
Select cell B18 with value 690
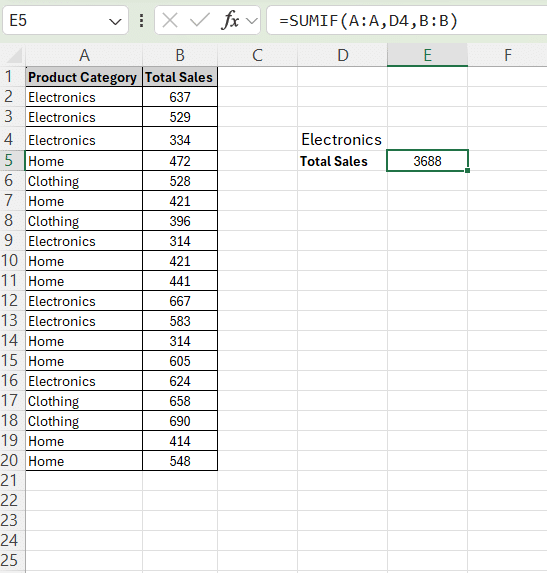[x=180, y=421]
